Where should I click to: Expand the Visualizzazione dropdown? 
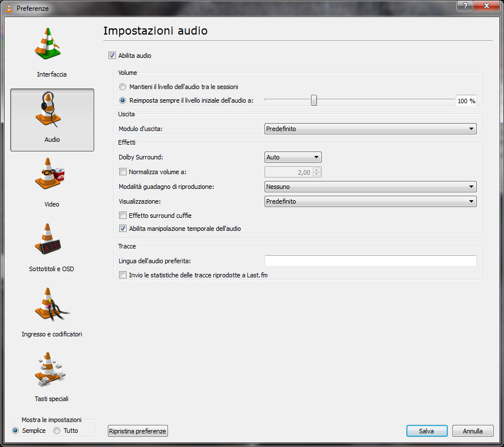point(370,201)
